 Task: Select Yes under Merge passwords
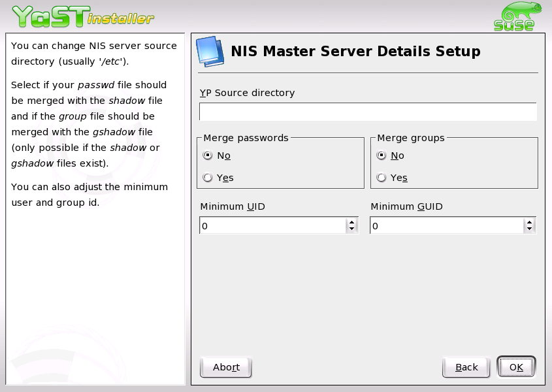pos(207,177)
